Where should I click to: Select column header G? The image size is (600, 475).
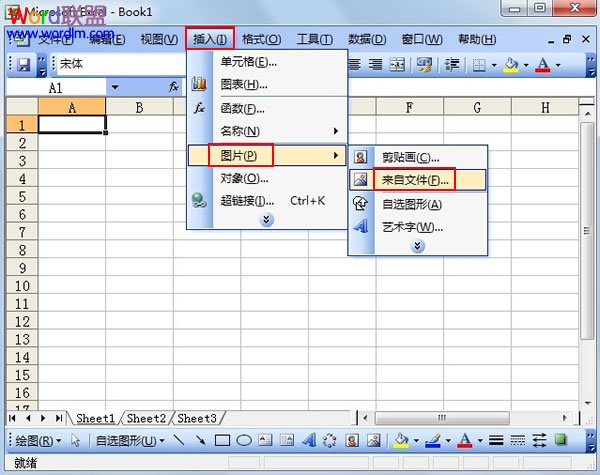[x=477, y=108]
